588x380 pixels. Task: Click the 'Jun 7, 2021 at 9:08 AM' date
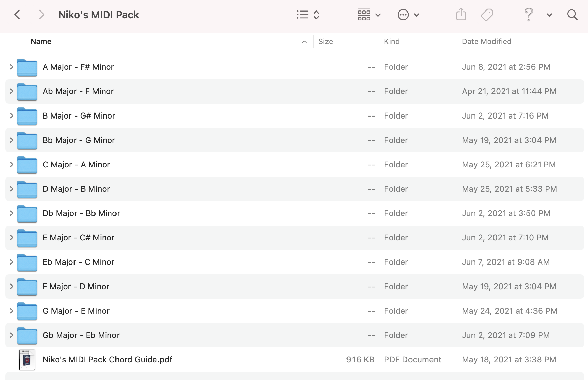point(506,262)
